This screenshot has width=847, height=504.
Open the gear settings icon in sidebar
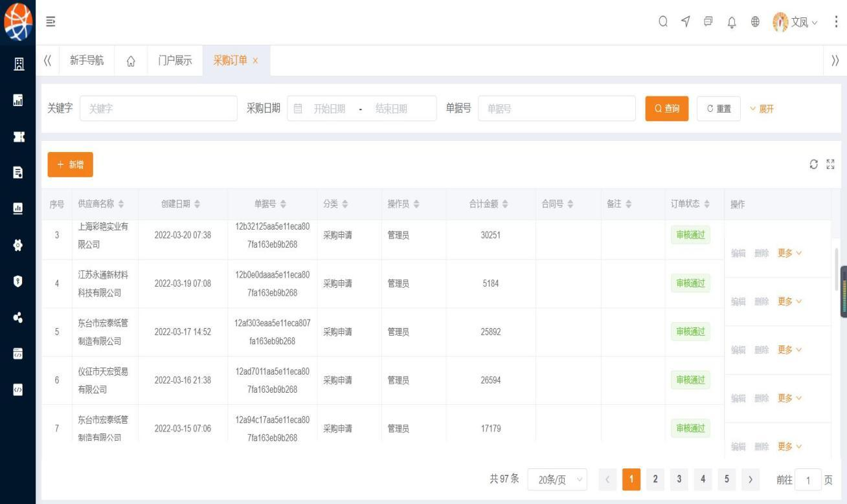tap(18, 245)
